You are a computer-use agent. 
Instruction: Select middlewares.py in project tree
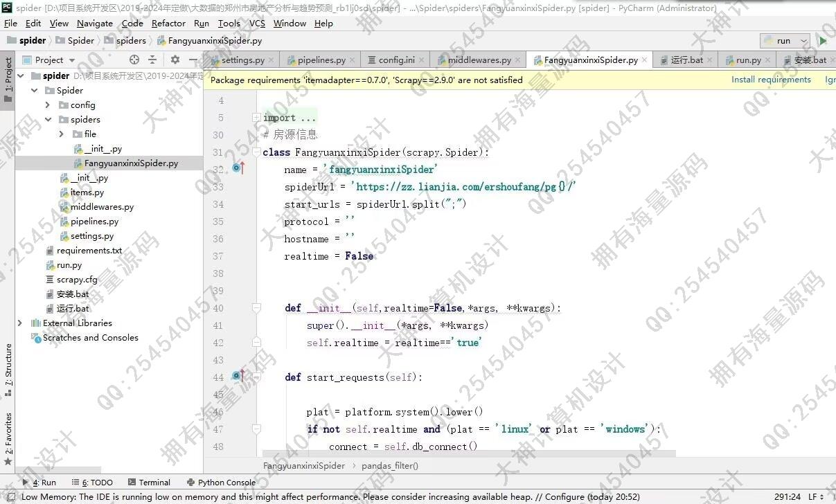102,207
